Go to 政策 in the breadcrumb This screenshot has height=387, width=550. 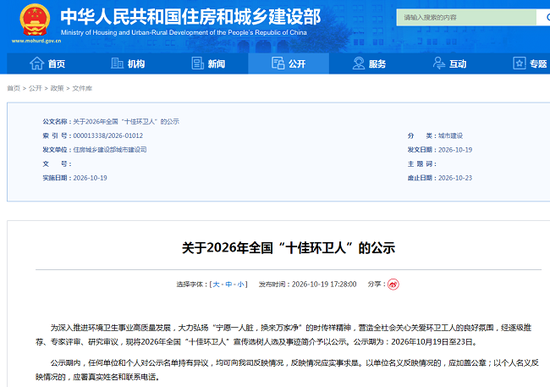pyautogui.click(x=57, y=88)
